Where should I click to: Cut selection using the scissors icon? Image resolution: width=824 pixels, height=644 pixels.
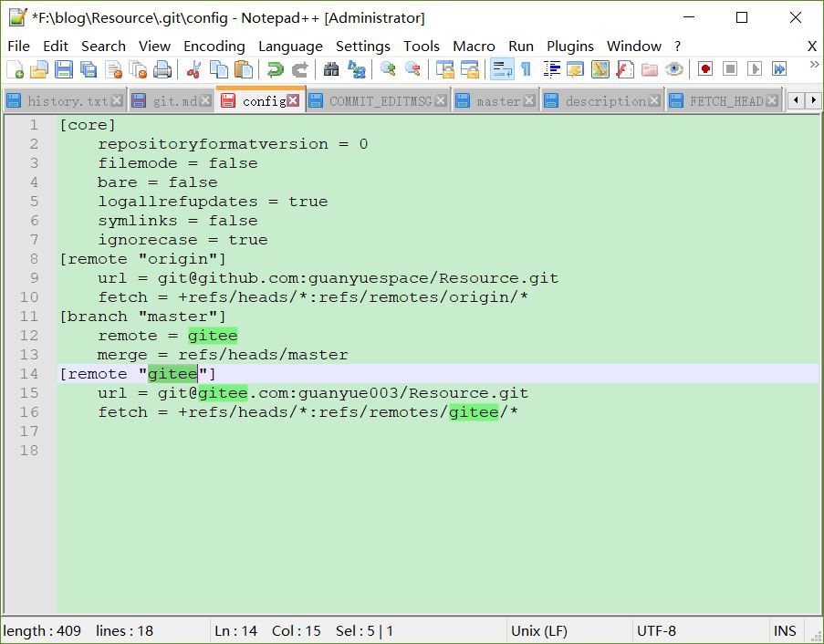[x=193, y=69]
